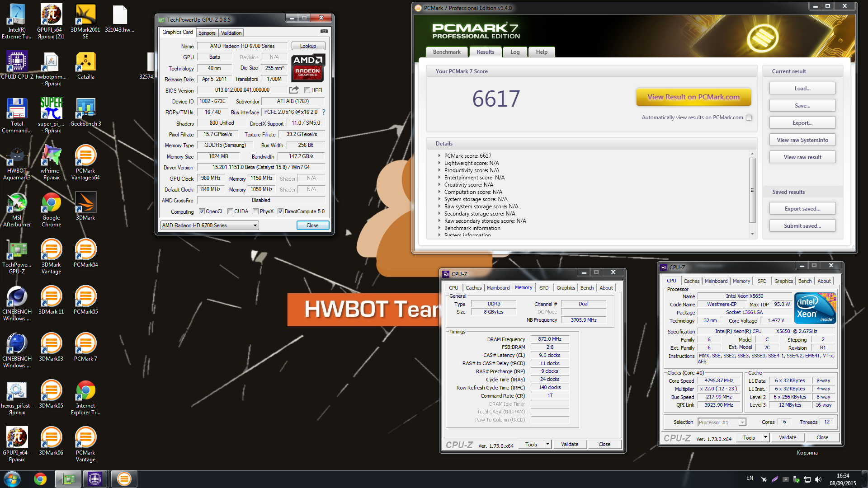Open TechPowerUp GPU-Z desktop icon

[x=17, y=256]
